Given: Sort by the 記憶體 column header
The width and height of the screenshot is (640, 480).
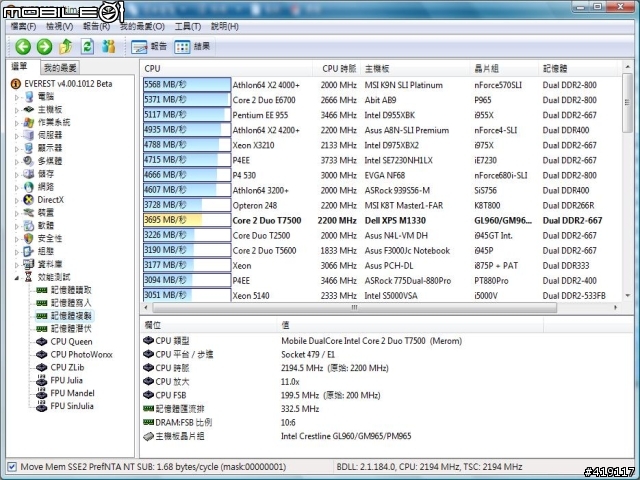Looking at the screenshot, I should click(579, 69).
